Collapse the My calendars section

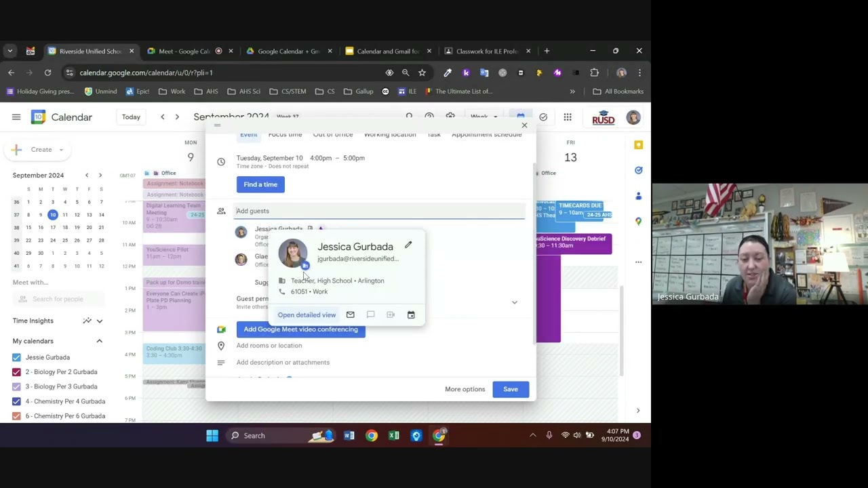tap(99, 341)
